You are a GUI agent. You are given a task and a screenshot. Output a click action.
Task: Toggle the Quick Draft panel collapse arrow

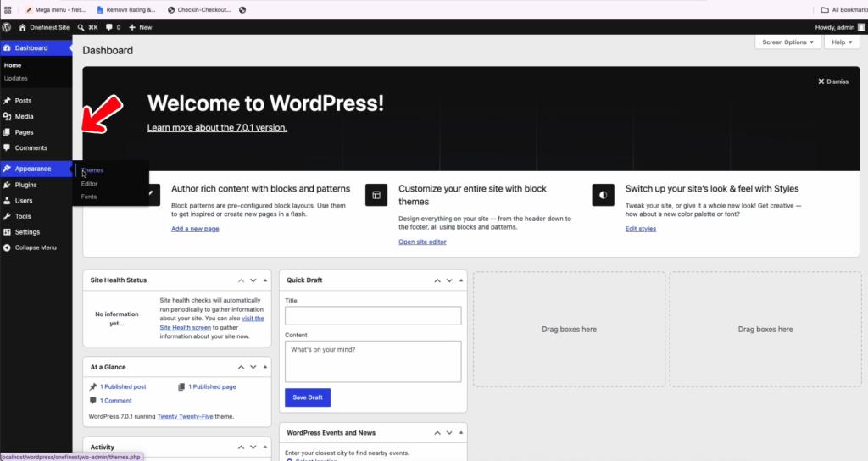point(461,280)
